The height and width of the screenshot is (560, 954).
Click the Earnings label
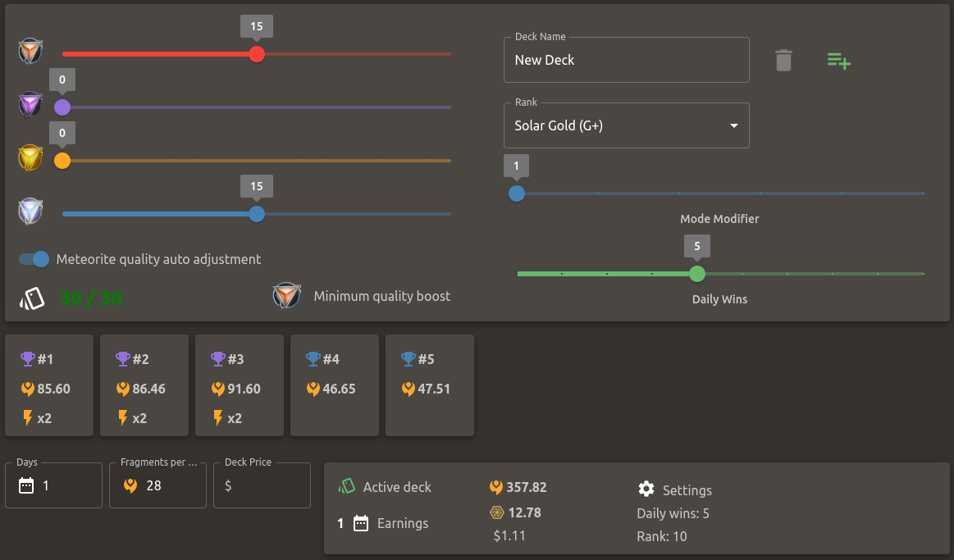point(403,523)
